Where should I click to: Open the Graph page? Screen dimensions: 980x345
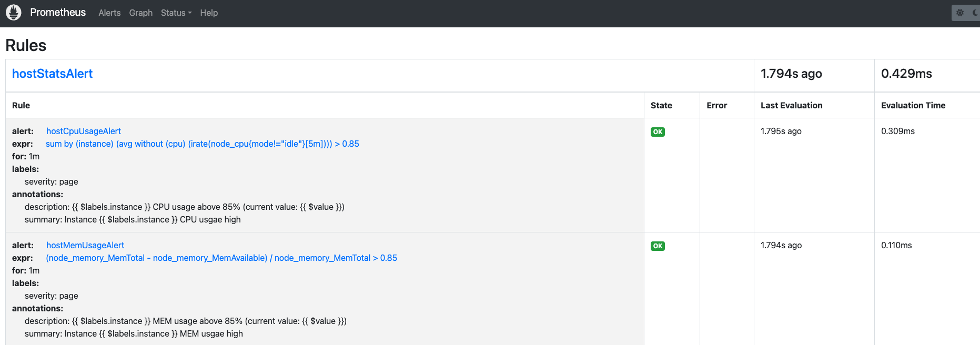140,13
